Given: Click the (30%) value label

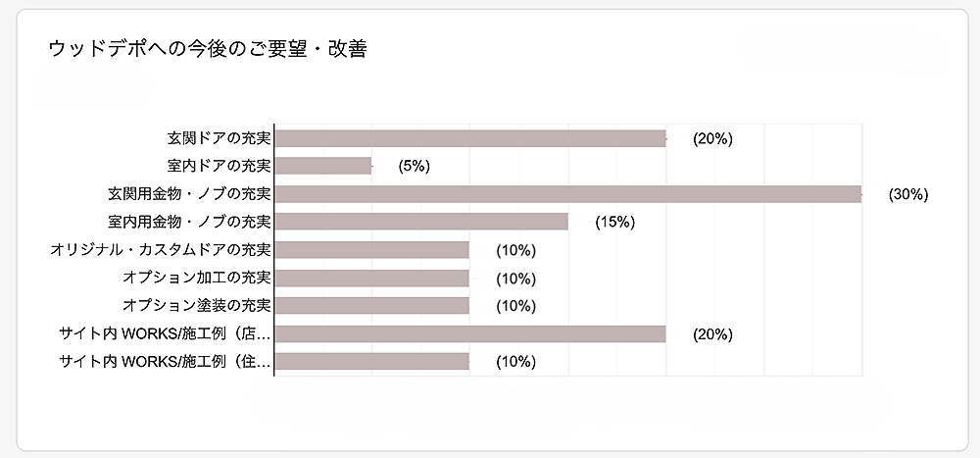Looking at the screenshot, I should (x=907, y=194).
